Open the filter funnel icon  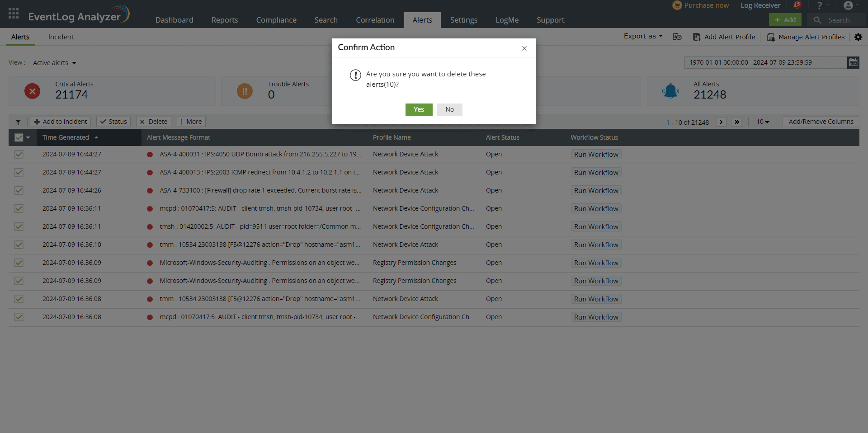(18, 122)
